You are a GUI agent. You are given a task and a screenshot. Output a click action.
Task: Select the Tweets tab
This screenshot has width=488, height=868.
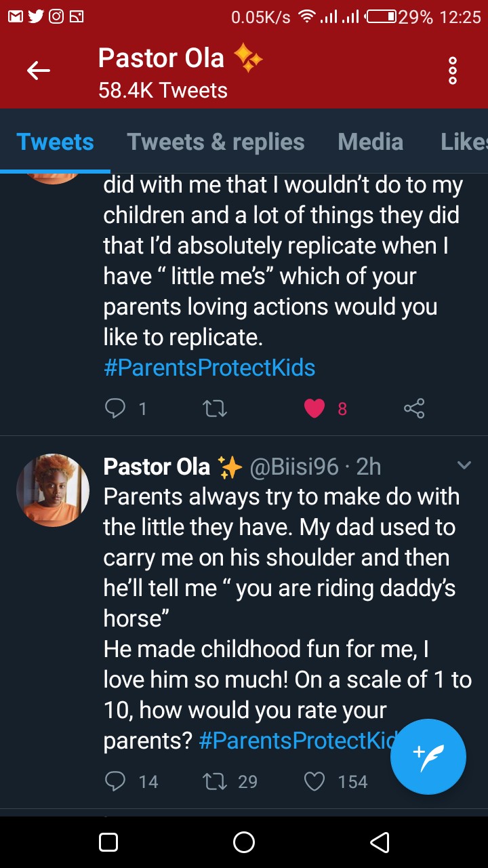pos(55,142)
